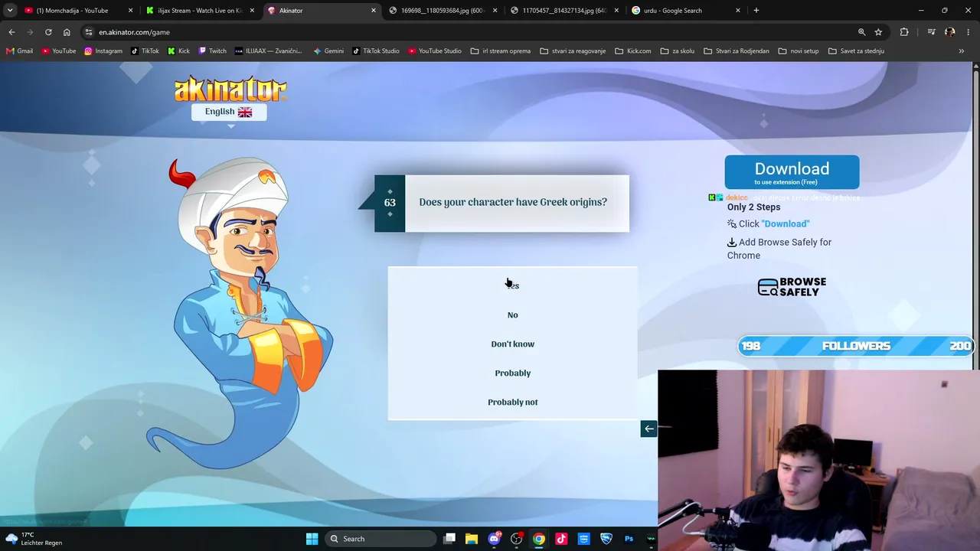Screen dimensions: 980x551
Task: Click the blue Download ad button
Action: pos(792,172)
